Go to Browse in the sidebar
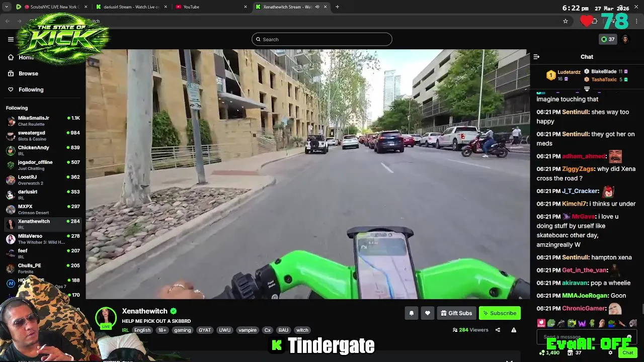The width and height of the screenshot is (644, 362). click(x=28, y=73)
